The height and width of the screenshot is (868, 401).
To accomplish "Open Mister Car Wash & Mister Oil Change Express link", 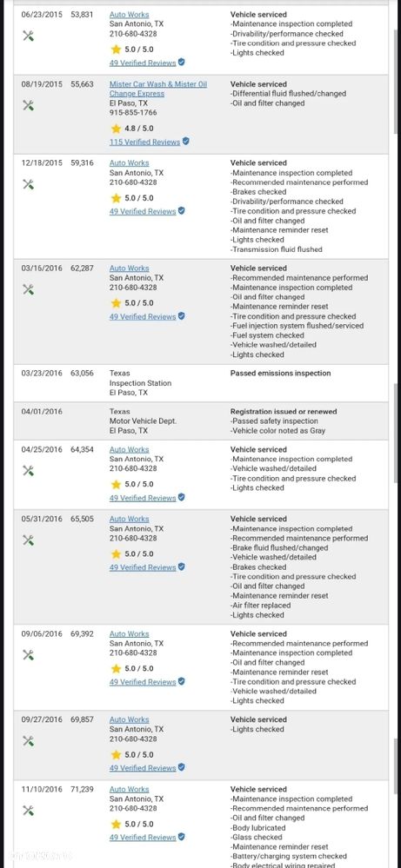I will point(157,89).
